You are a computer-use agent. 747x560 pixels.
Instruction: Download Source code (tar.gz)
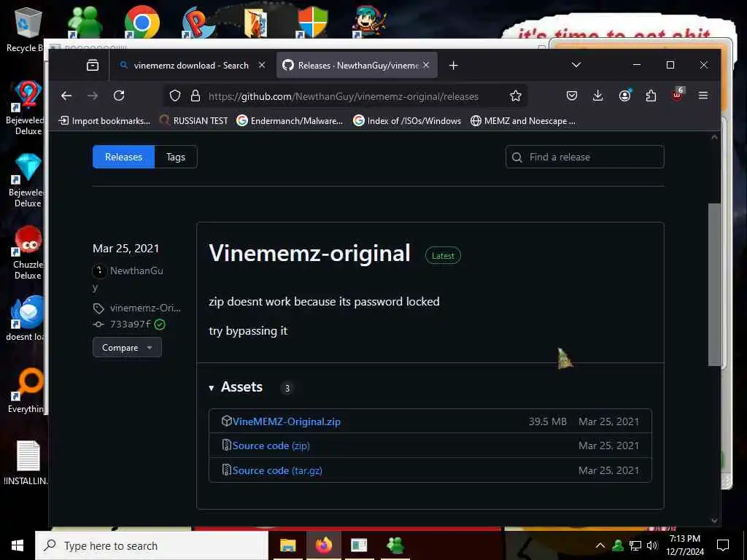pyautogui.click(x=277, y=470)
